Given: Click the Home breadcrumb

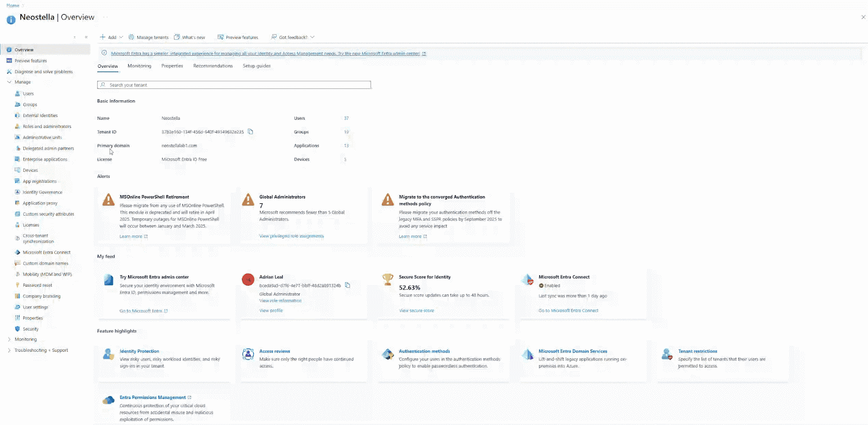Looking at the screenshot, I should pos(13,5).
